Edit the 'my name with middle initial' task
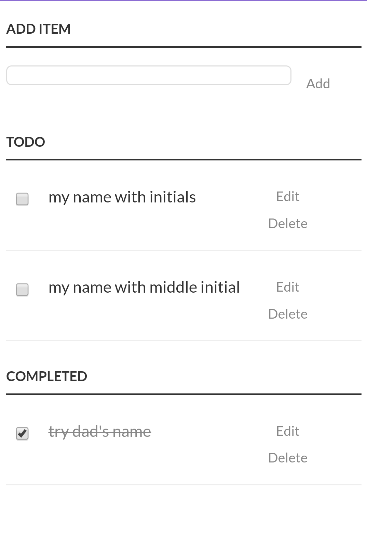Viewport: 367px width, 538px height. [x=287, y=287]
